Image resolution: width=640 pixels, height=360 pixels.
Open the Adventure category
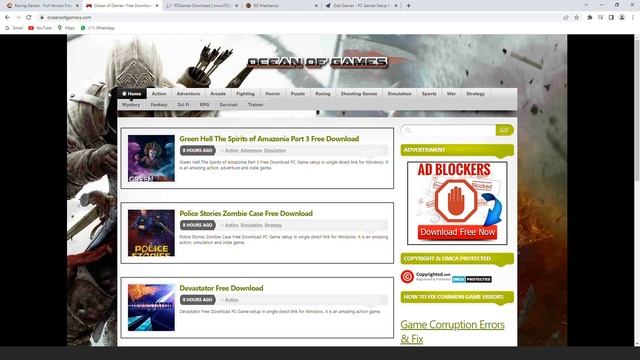pos(188,93)
